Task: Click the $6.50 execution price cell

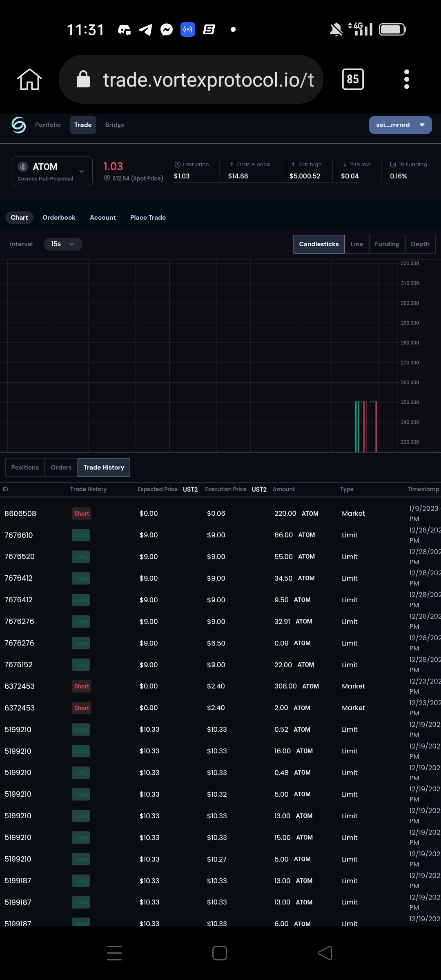Action: point(216,643)
